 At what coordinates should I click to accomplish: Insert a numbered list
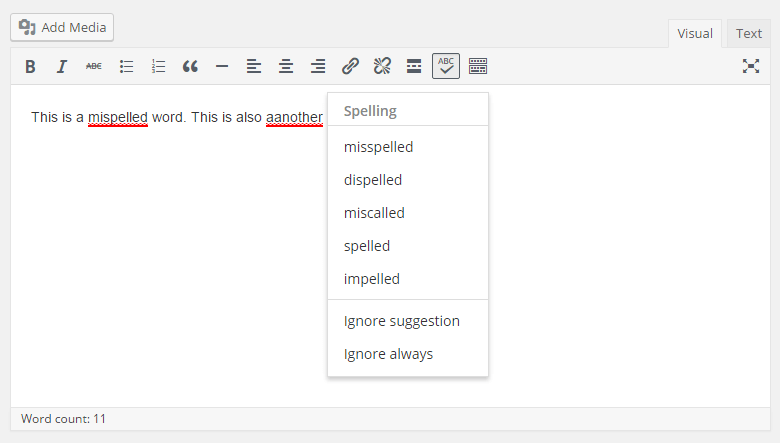(x=158, y=66)
